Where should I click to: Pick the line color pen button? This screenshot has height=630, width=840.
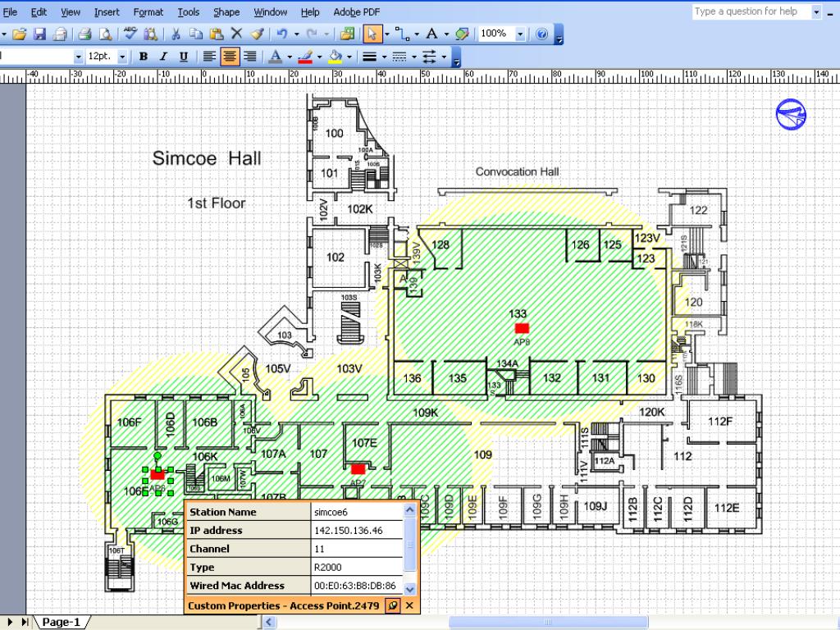[305, 57]
